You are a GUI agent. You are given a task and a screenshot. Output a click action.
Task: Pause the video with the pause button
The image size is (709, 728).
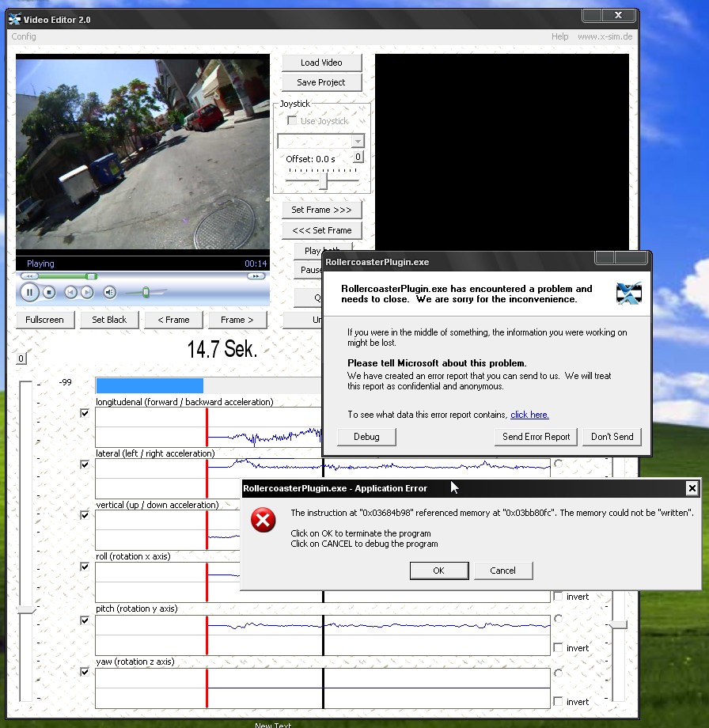pos(29,293)
